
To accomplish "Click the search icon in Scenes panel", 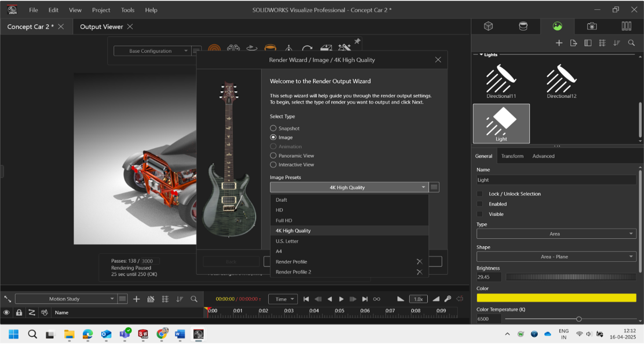I will 631,43.
